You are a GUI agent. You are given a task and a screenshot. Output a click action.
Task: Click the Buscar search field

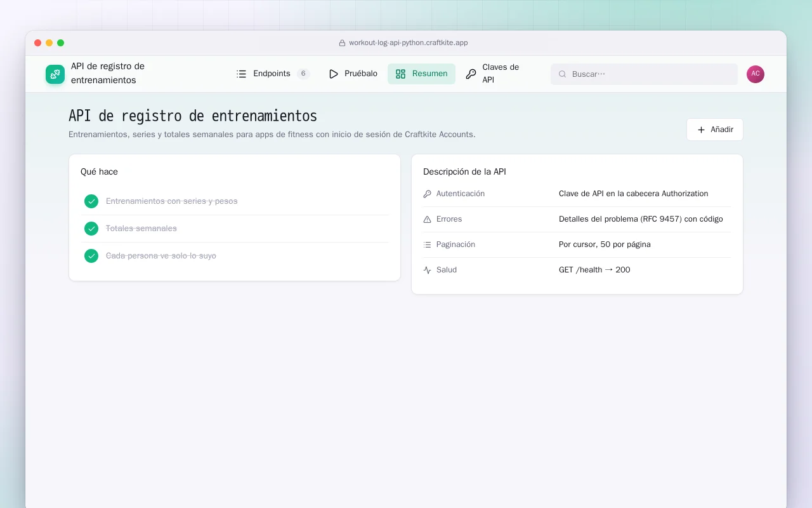[644, 74]
